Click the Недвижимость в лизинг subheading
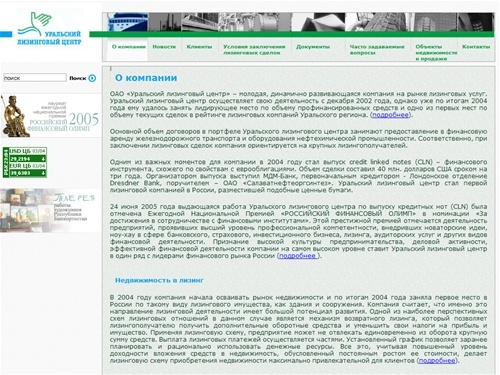 tap(159, 280)
